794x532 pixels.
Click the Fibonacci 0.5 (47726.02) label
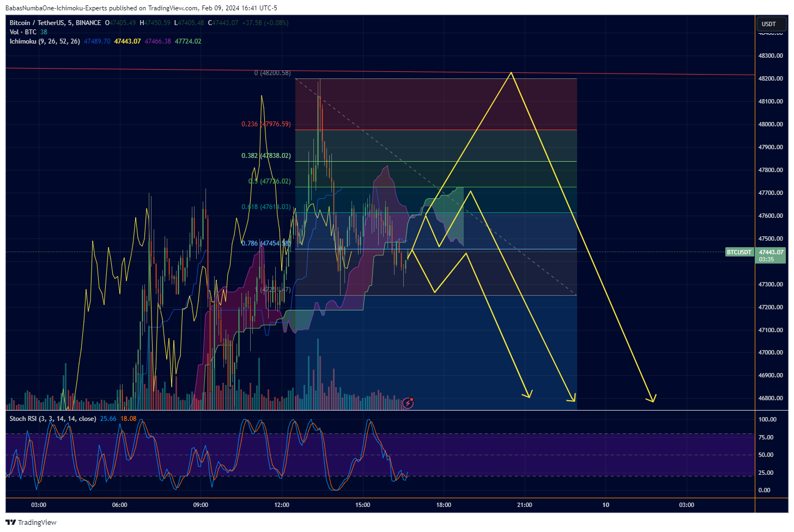point(270,181)
